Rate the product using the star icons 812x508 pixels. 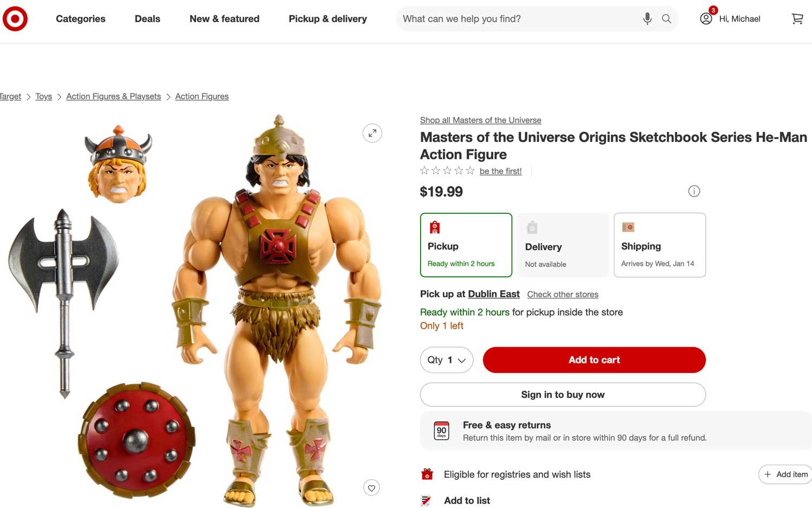(x=447, y=170)
